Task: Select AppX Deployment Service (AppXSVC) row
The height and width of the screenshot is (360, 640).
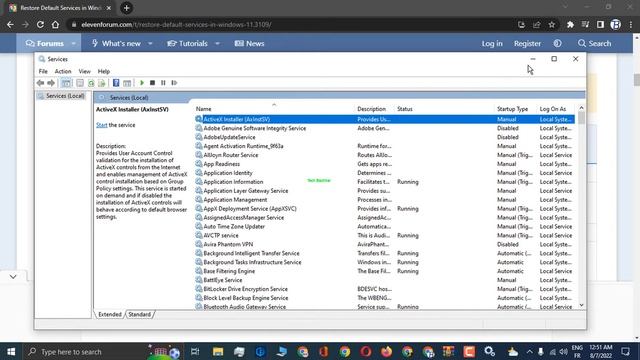Action: (384, 209)
